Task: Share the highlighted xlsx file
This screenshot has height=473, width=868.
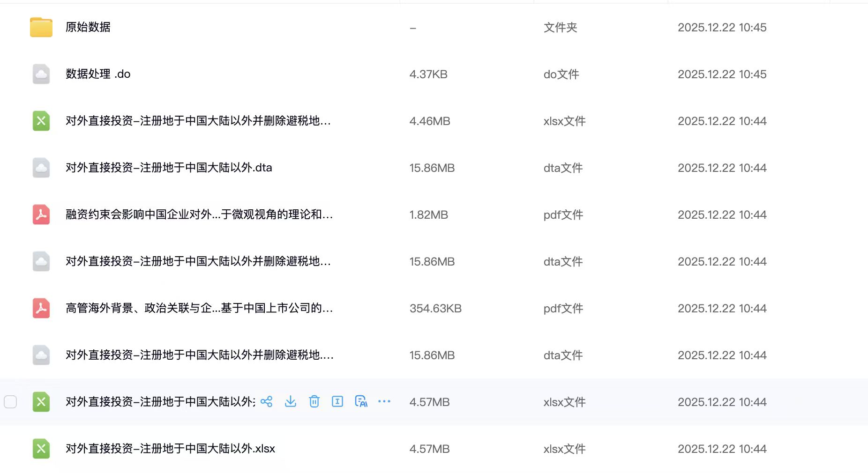Action: click(267, 402)
